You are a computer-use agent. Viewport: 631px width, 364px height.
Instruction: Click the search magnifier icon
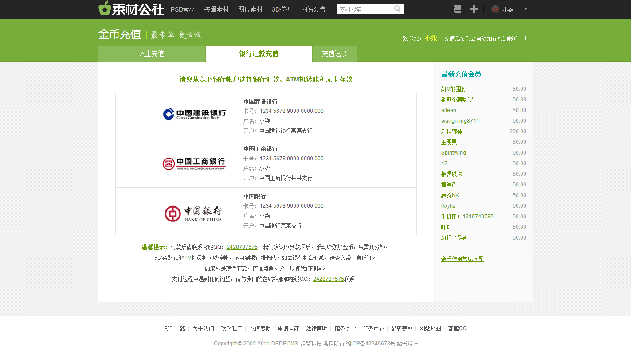tap(397, 9)
